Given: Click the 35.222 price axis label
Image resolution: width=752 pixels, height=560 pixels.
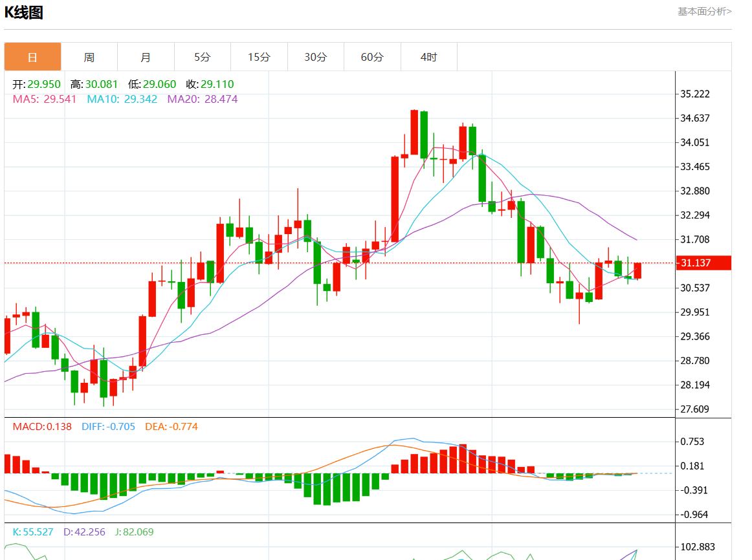Looking at the screenshot, I should [x=695, y=94].
